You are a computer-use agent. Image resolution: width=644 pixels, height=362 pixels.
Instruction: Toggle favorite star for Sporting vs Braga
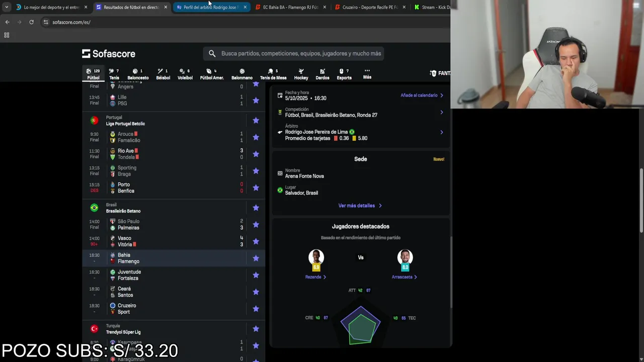click(256, 170)
